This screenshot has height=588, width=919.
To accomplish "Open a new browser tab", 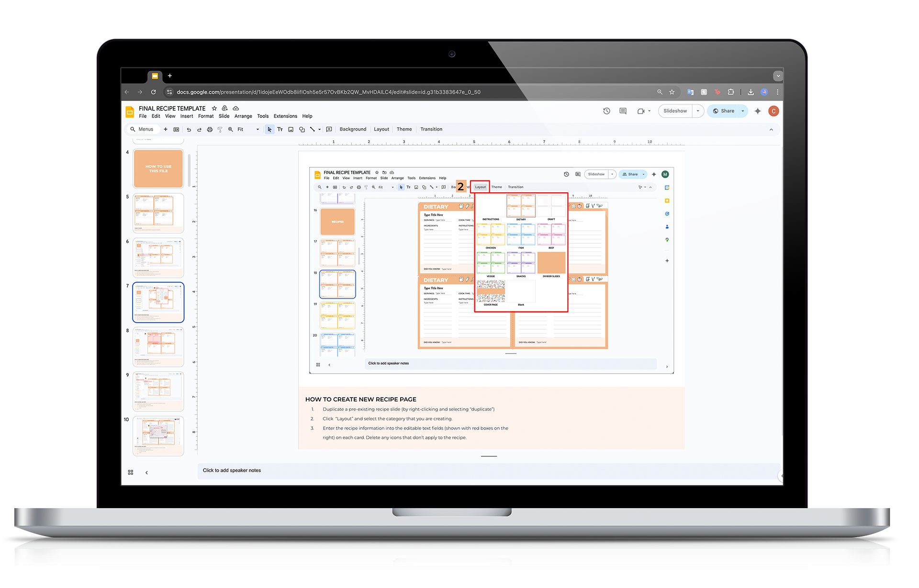I will tap(170, 76).
